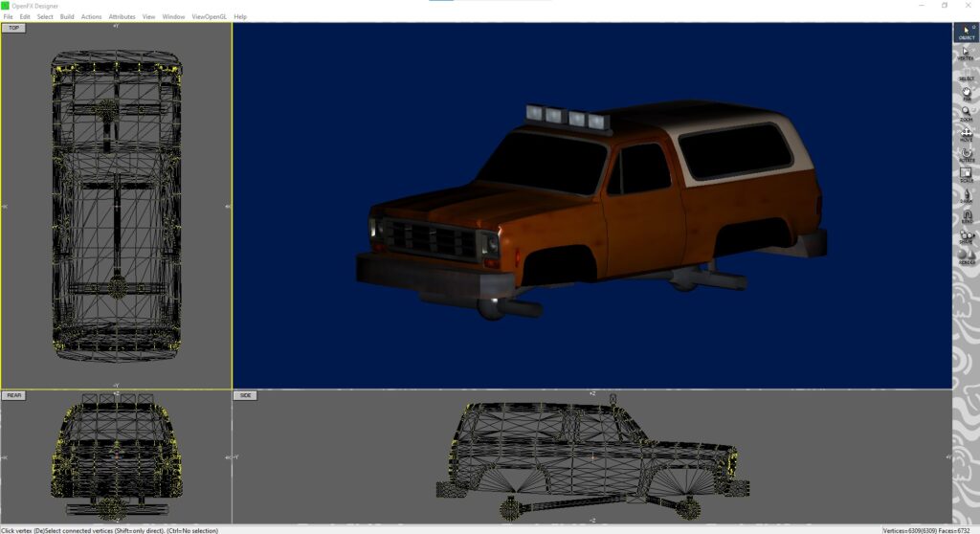This screenshot has width=980, height=534.
Task: Click the TOP viewport label button
Action: tap(13, 28)
